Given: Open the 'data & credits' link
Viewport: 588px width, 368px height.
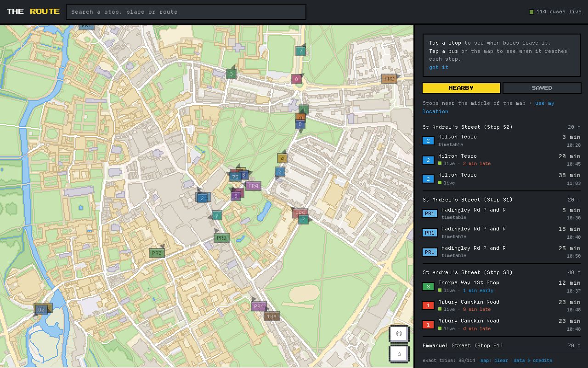Looking at the screenshot, I should (x=533, y=361).
